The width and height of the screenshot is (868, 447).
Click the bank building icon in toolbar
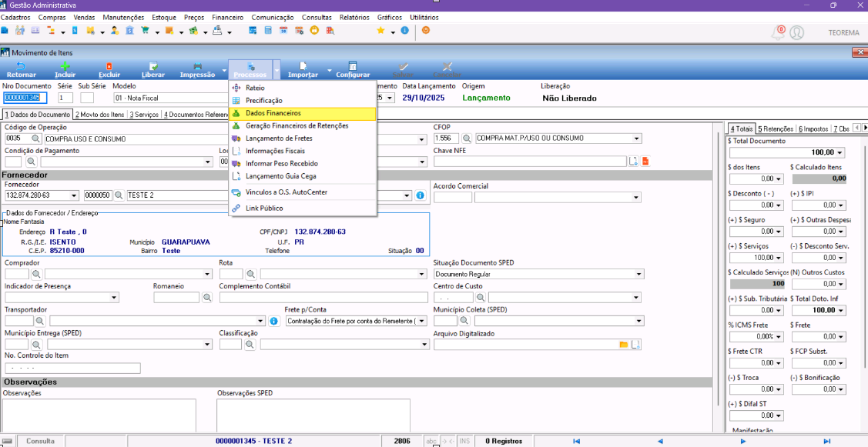point(129,31)
